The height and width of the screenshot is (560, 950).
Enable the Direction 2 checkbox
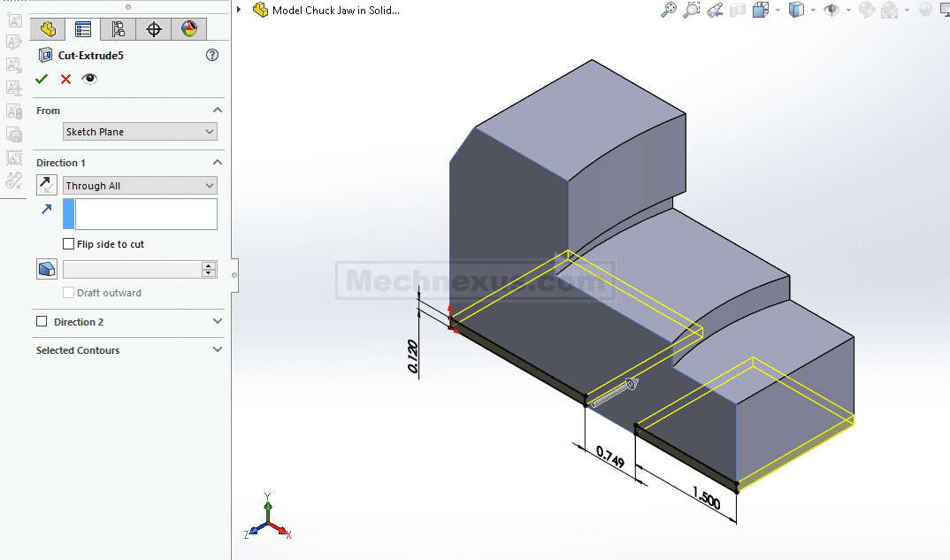(x=42, y=322)
